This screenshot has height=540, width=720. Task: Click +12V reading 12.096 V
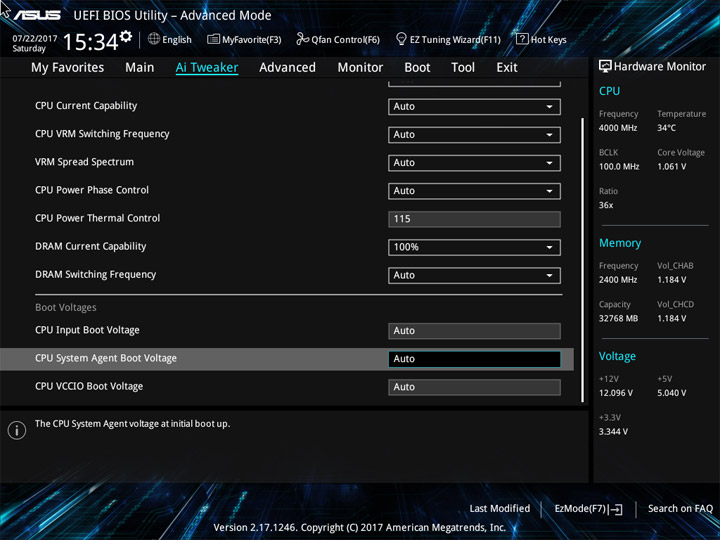coord(616,393)
